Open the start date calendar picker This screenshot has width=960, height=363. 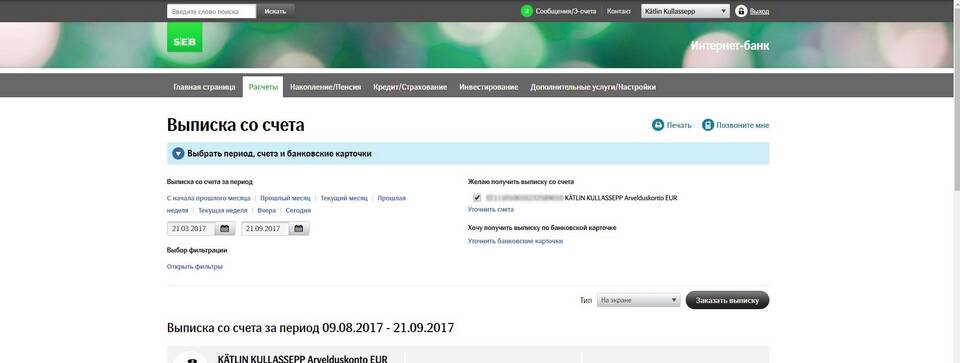225,228
